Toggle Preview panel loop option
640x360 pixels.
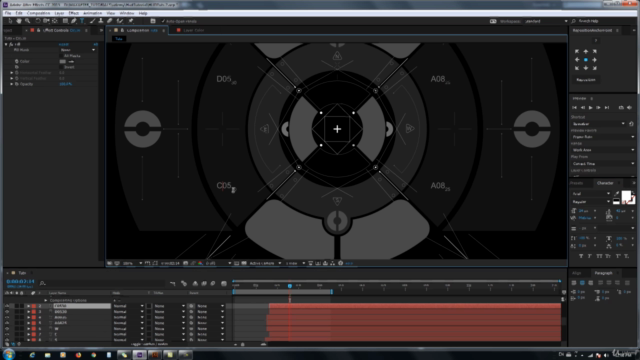coord(621,107)
